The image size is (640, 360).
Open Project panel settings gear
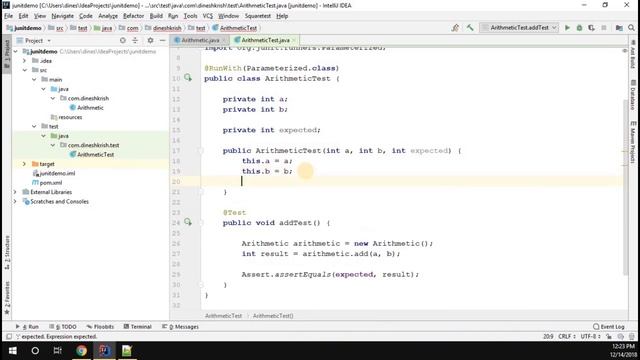tap(150, 40)
